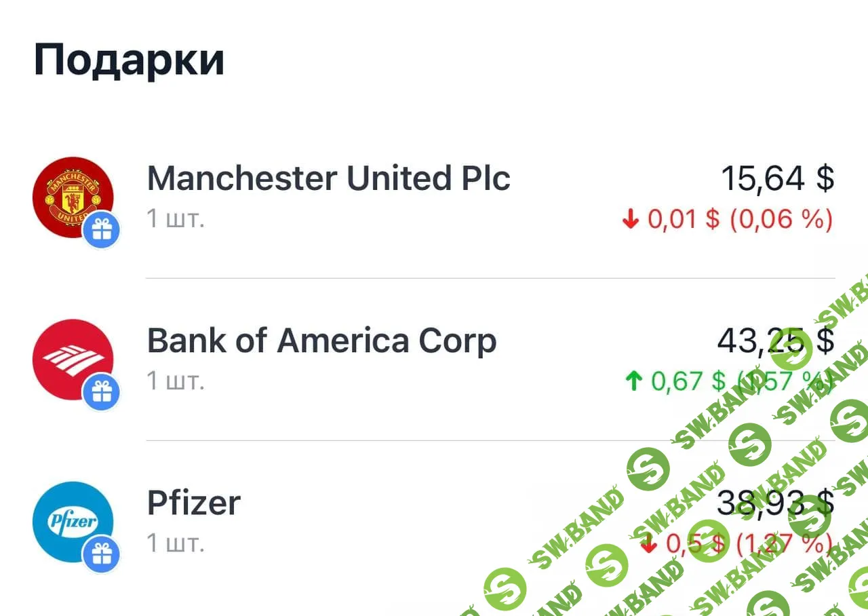Open the Manchester United Plc stock
This screenshot has width=868, height=616.
pos(328,178)
